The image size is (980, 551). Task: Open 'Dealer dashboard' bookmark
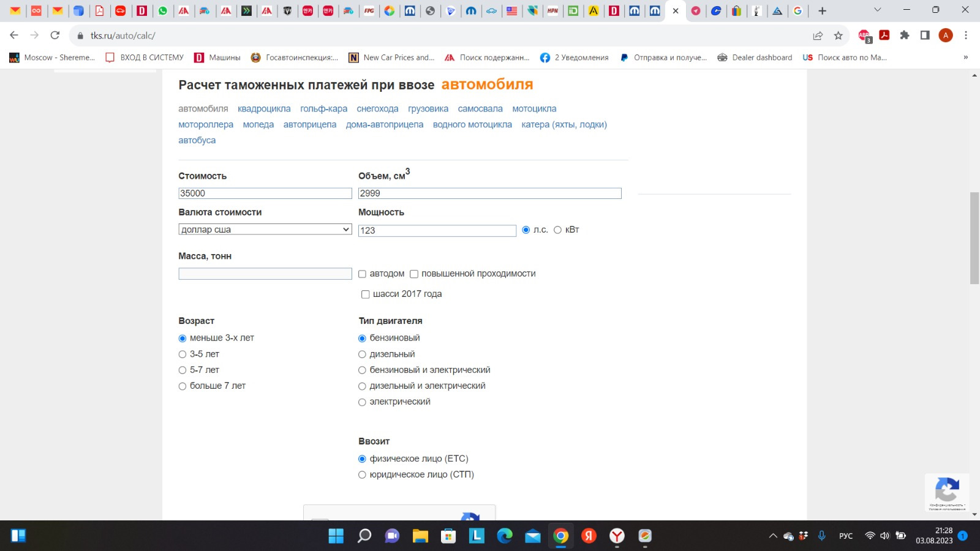point(755,57)
